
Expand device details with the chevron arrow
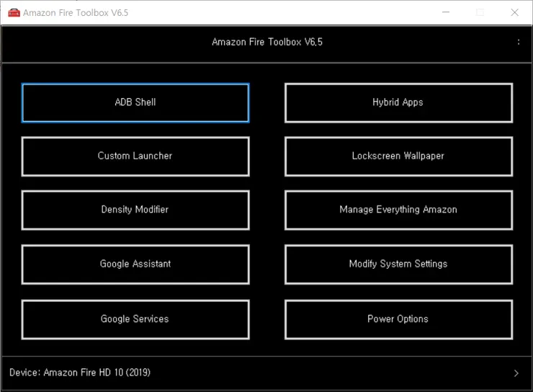516,373
